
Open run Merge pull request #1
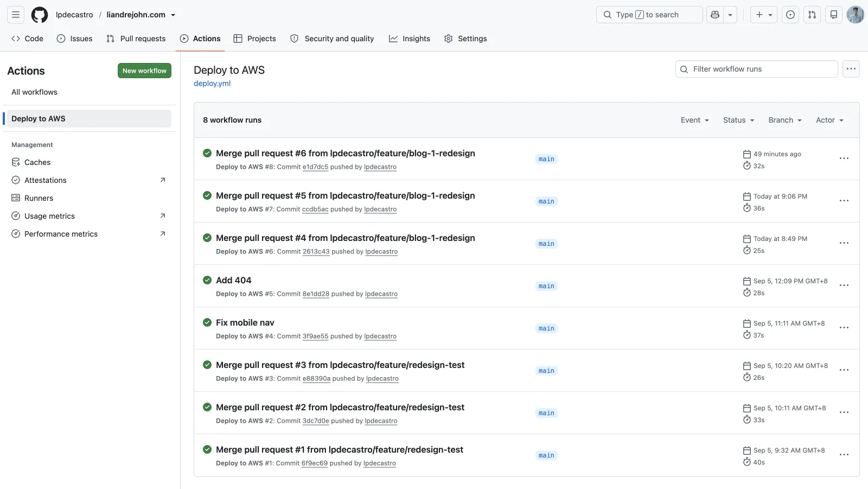340,450
